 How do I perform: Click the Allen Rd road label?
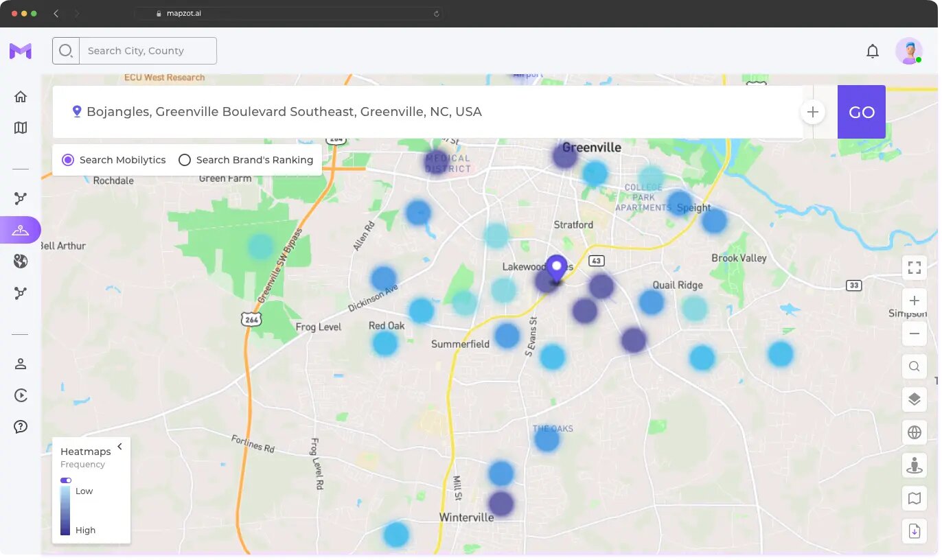click(x=364, y=235)
